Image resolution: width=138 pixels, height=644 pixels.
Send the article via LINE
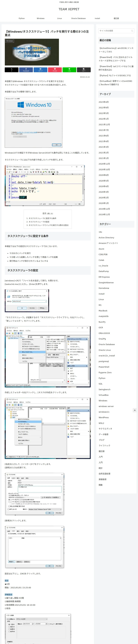tap(69, 70)
